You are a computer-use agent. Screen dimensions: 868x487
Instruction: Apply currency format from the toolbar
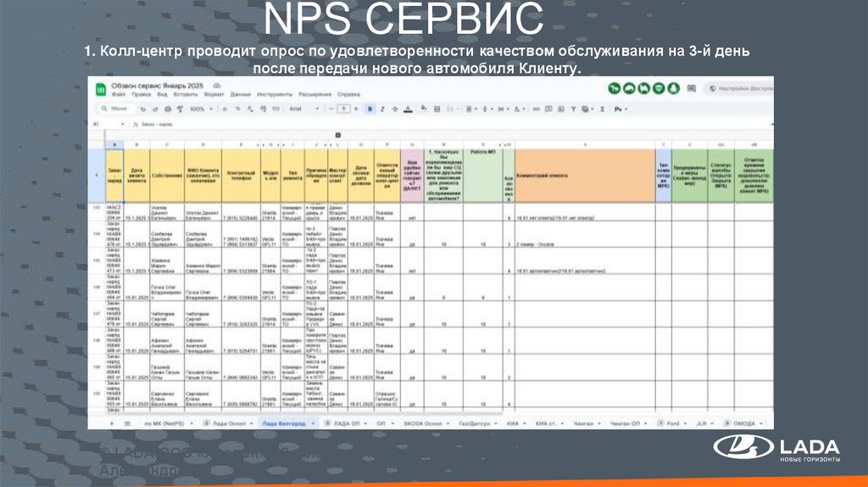point(225,109)
